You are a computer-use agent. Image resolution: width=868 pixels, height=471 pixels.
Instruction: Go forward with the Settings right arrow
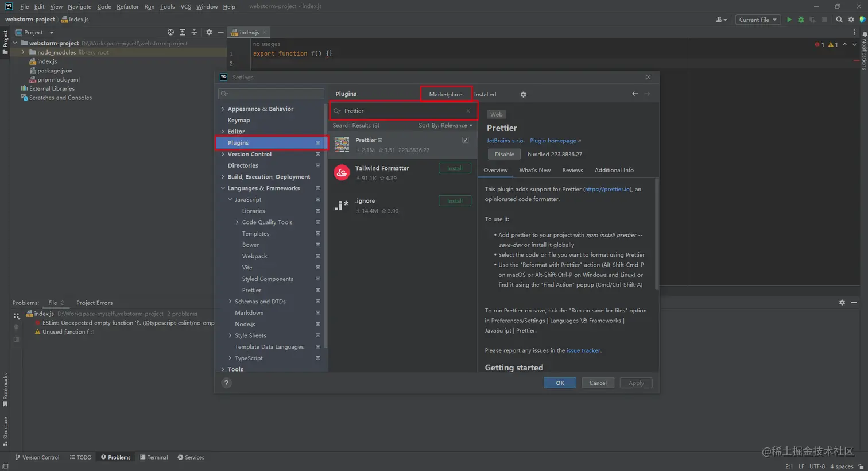pos(647,94)
